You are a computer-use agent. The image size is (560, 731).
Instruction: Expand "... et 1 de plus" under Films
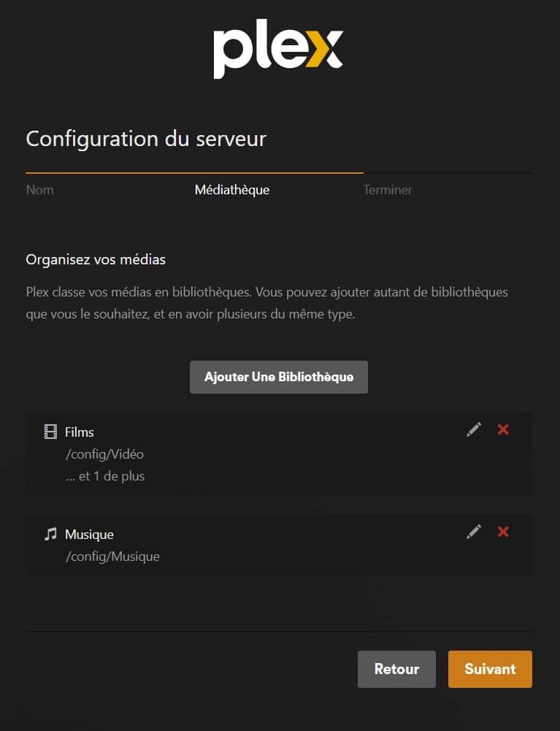[x=105, y=476]
